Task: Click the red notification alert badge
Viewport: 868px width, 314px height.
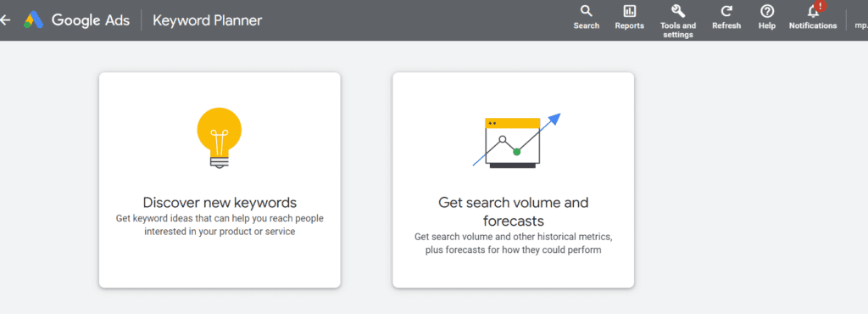Action: click(821, 6)
